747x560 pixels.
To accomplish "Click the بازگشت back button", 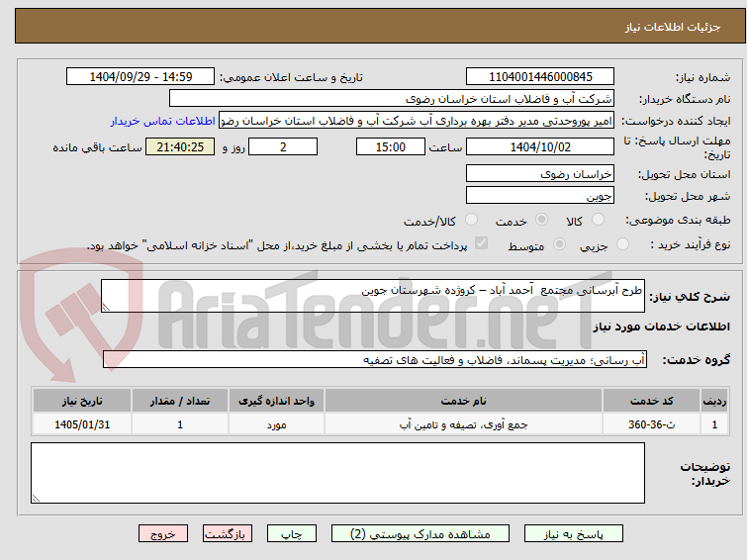I will pyautogui.click(x=228, y=534).
